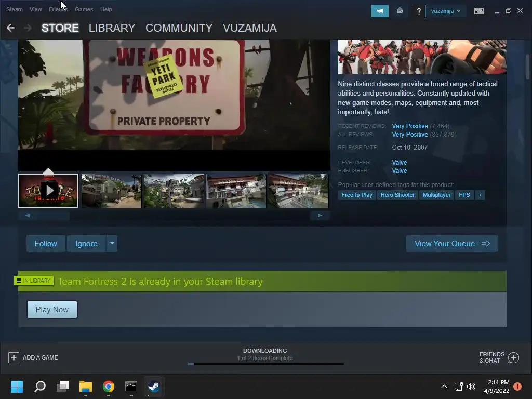Expand more tags with plus button
The image size is (532, 399).
(480, 195)
